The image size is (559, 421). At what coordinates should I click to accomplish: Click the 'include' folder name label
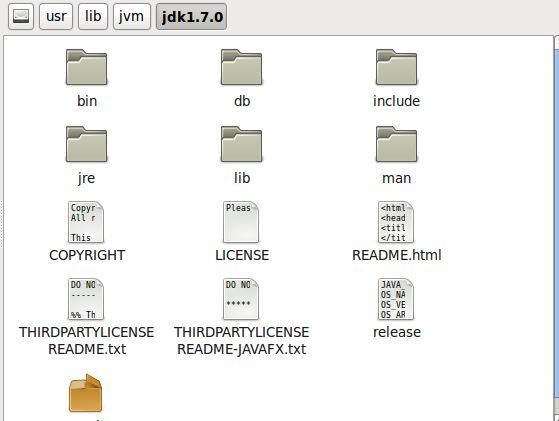(x=396, y=101)
